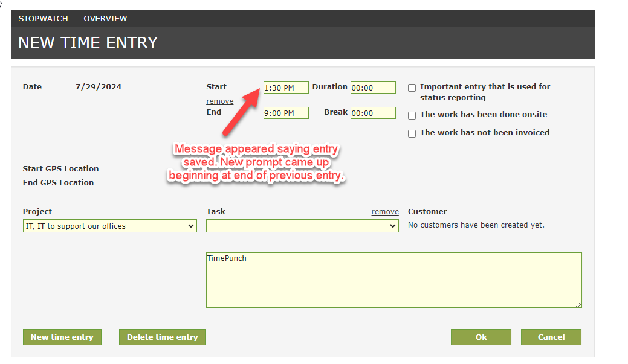Click the Cancel button
This screenshot has width=628, height=364.
[x=551, y=337]
